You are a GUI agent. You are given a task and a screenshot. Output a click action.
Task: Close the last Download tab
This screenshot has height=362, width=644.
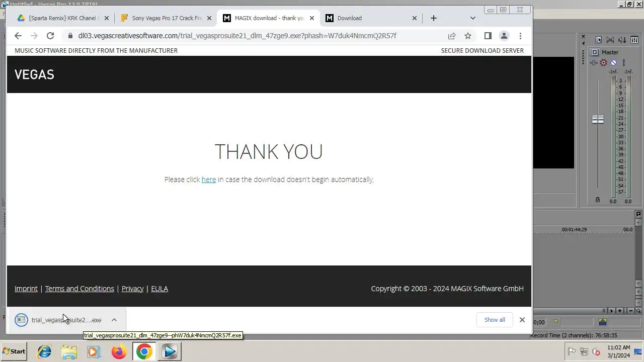(x=415, y=18)
